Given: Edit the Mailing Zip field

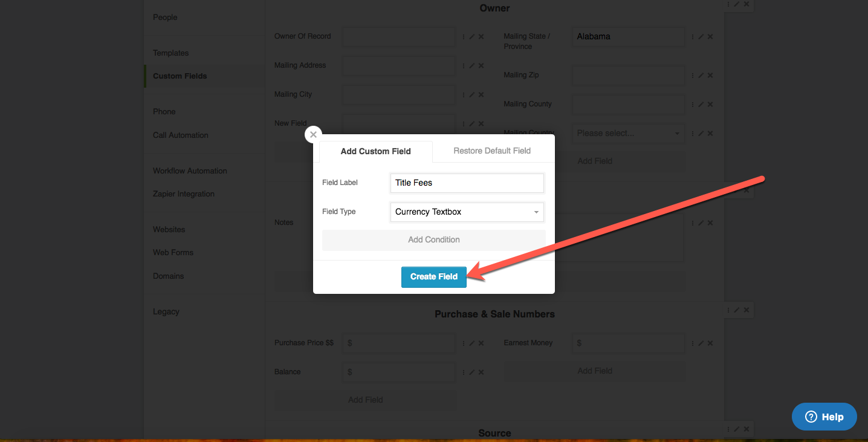Looking at the screenshot, I should point(701,76).
